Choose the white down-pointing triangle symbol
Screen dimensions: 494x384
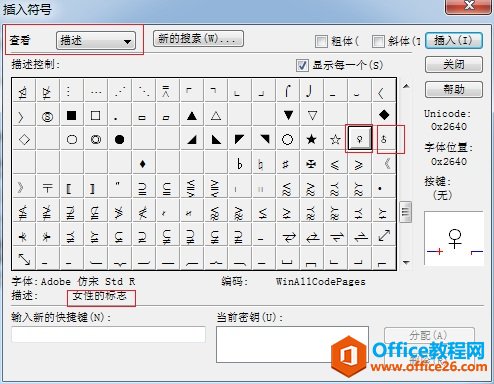pyautogui.click(x=312, y=115)
